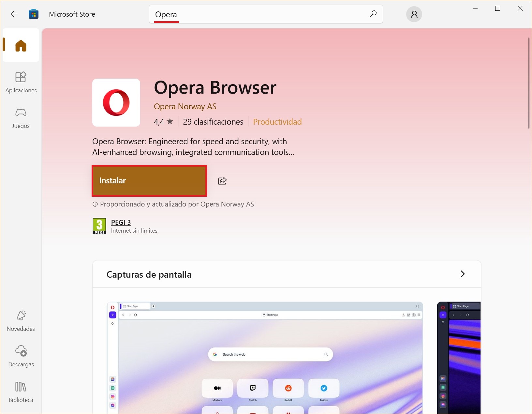Click the share icon next to Instalar
The image size is (532, 414).
pyautogui.click(x=222, y=181)
